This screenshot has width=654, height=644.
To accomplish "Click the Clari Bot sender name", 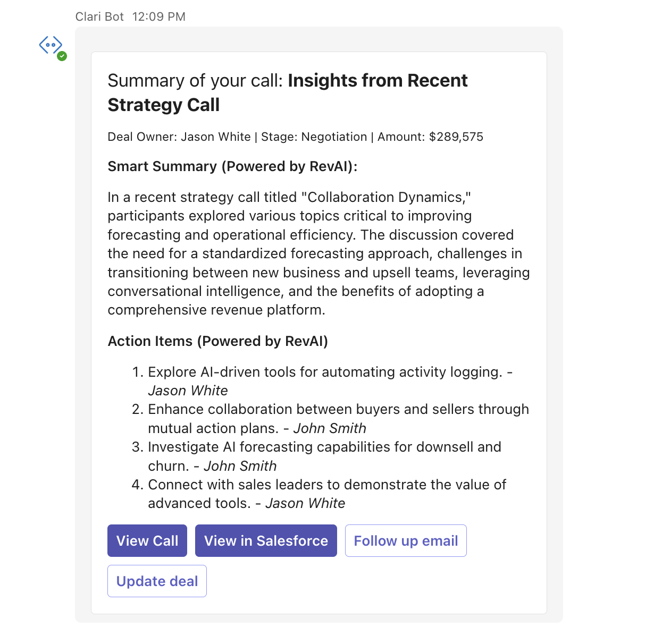I will 99,16.
